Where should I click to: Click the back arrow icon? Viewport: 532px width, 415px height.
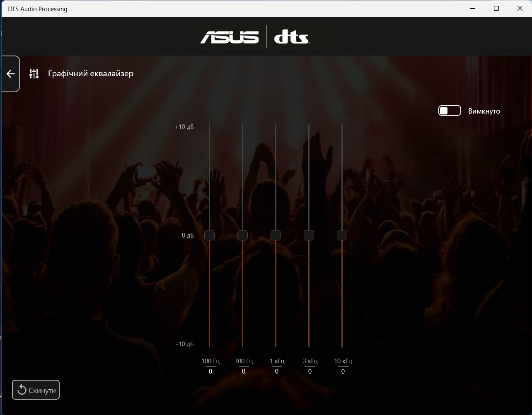coord(11,74)
